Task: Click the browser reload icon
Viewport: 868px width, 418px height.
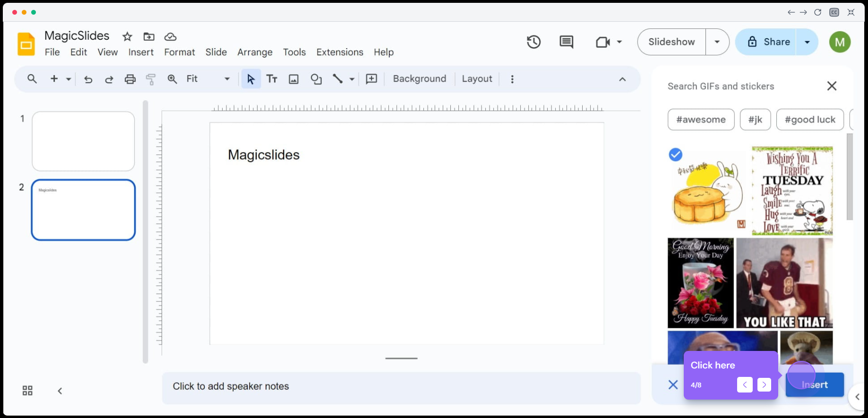Action: coord(817,12)
